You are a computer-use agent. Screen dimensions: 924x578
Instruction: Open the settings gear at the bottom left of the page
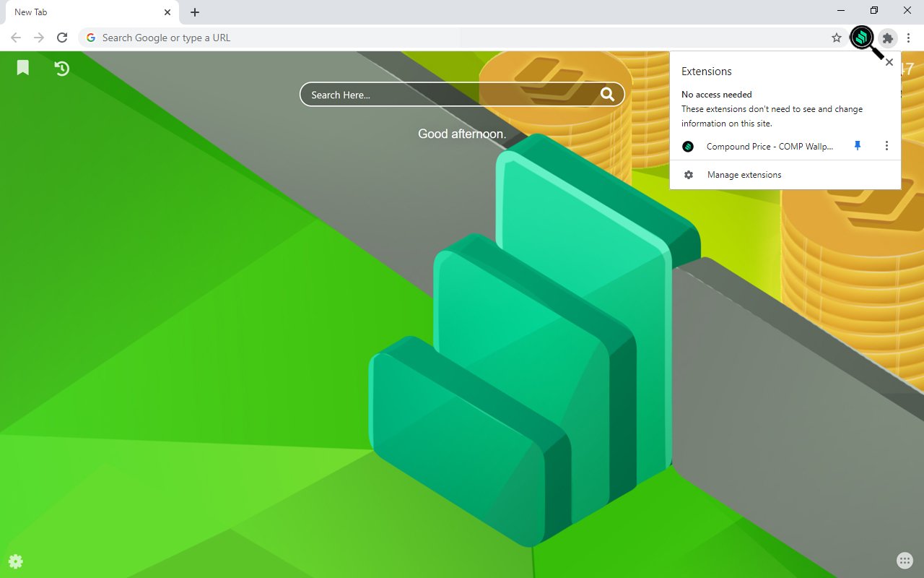pyautogui.click(x=15, y=561)
